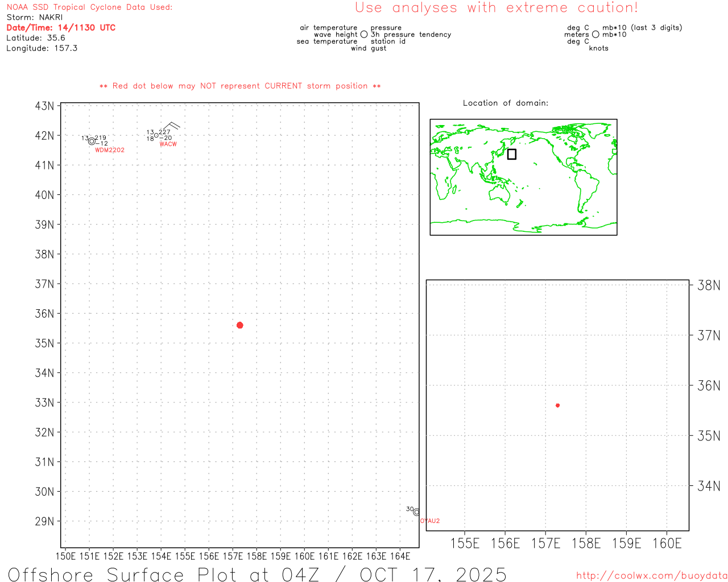This screenshot has height=582, width=728.
Task: Click the '36N' label on main map axis
Action: pyautogui.click(x=44, y=314)
